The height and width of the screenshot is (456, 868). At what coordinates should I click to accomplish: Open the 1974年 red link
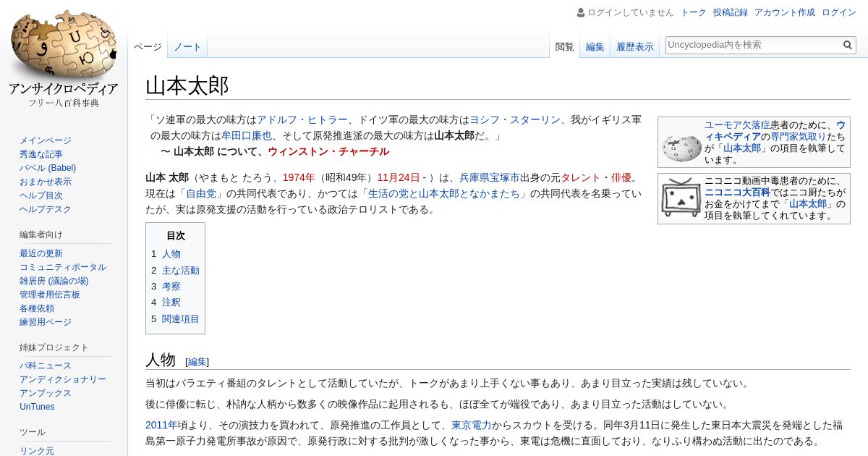tap(299, 177)
